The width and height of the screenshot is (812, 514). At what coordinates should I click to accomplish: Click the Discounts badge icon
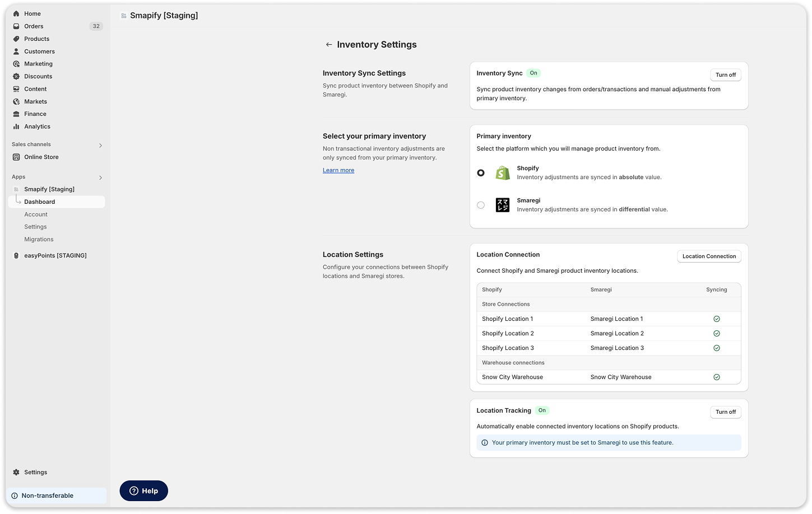coord(16,76)
